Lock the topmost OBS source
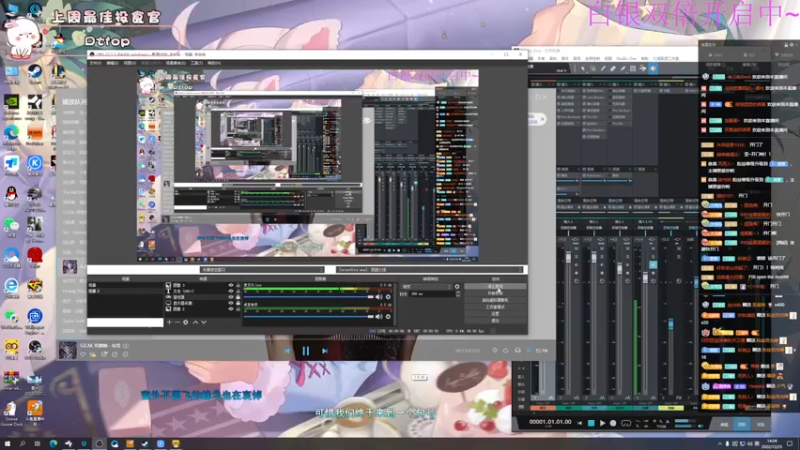The height and width of the screenshot is (450, 800). 238,285
